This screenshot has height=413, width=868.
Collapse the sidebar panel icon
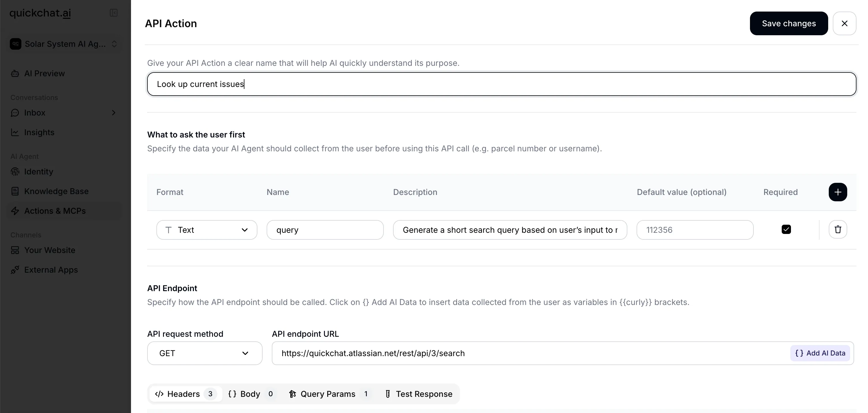[114, 13]
